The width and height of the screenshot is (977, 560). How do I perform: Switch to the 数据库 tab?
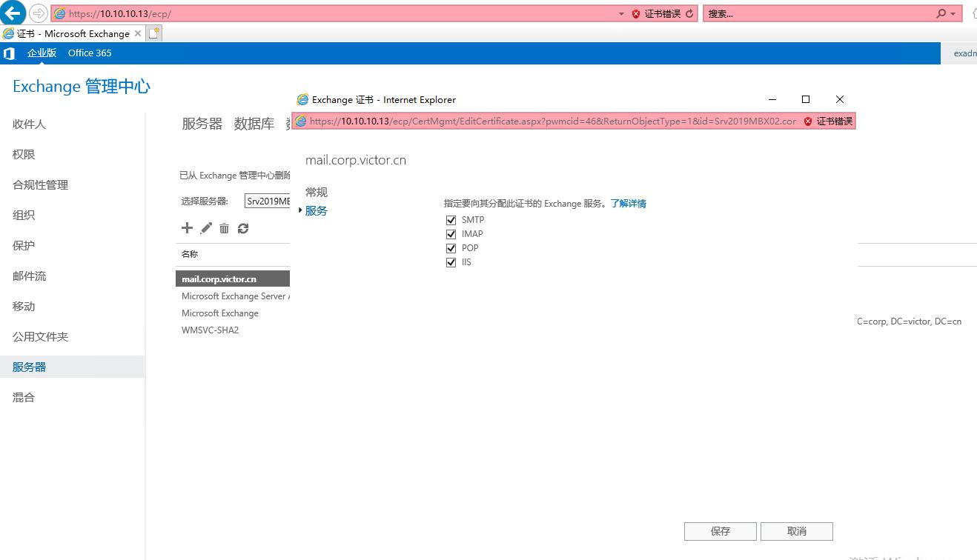[x=254, y=124]
